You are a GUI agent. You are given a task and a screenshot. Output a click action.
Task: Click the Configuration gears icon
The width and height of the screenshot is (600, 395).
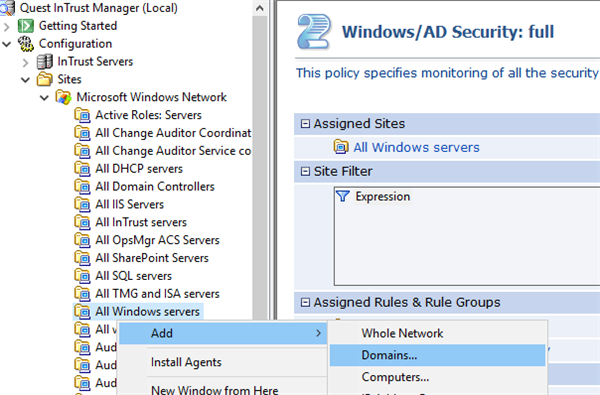click(x=26, y=44)
